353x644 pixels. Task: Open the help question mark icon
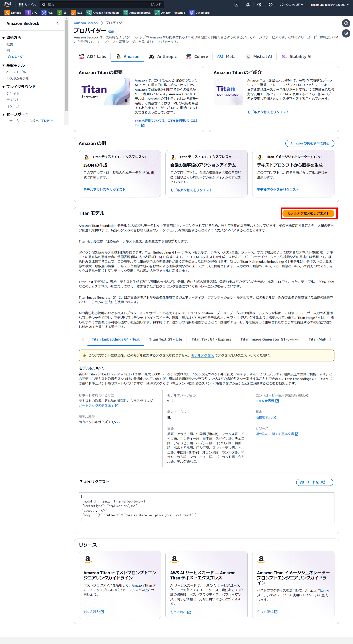tap(259, 4)
